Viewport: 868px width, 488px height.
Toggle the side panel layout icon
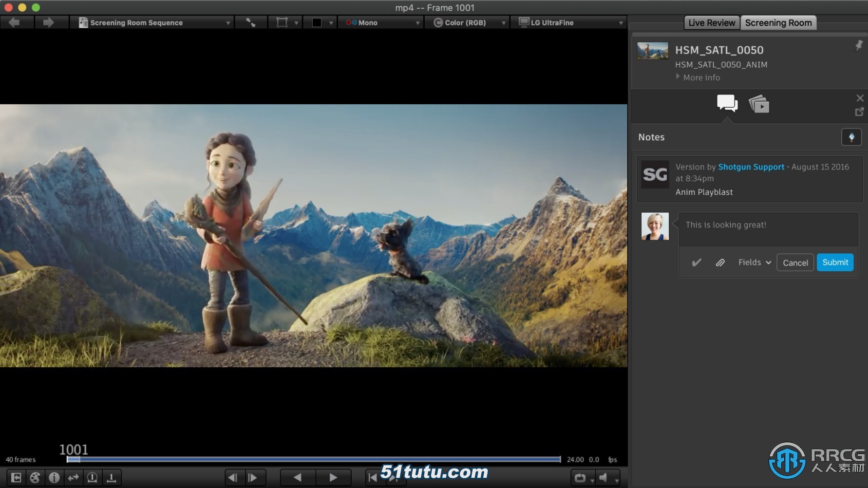(x=16, y=478)
